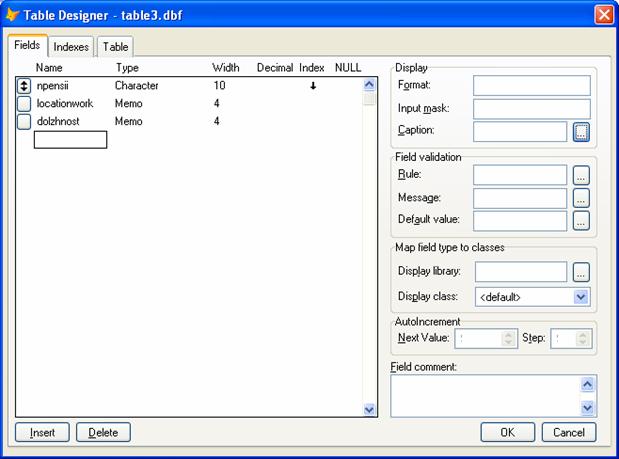The width and height of the screenshot is (619, 459).
Task: Select the dolzhnost row selector box
Action: pos(25,122)
